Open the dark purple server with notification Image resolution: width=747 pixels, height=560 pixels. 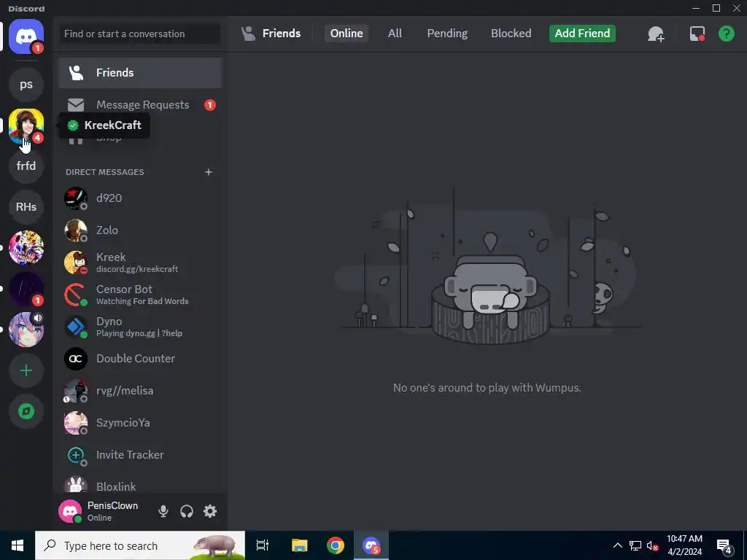click(26, 289)
